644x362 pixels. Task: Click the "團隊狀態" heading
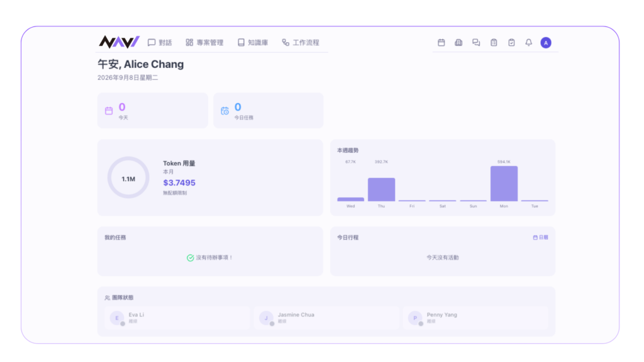pos(123,297)
